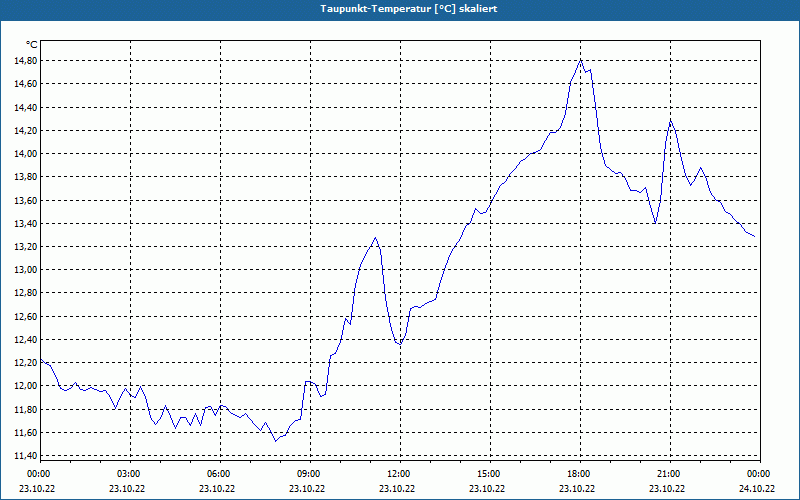The height and width of the screenshot is (500, 800).
Task: Select the 18:00 time axis label
Action: 581,474
